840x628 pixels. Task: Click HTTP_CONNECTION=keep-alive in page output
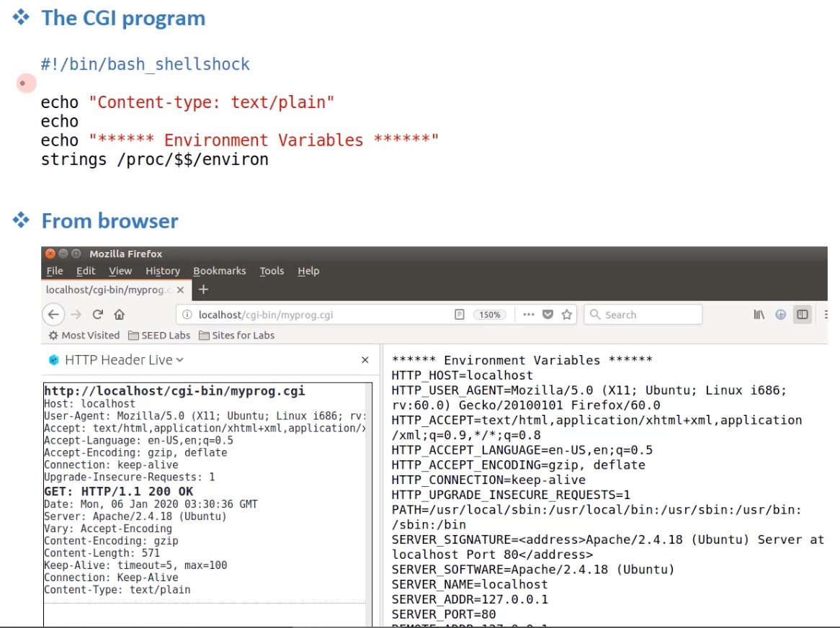(488, 480)
